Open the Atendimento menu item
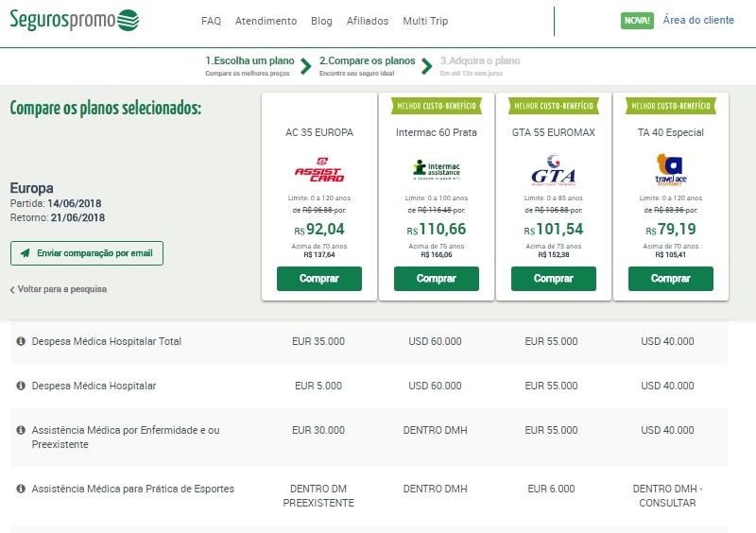 tap(266, 21)
